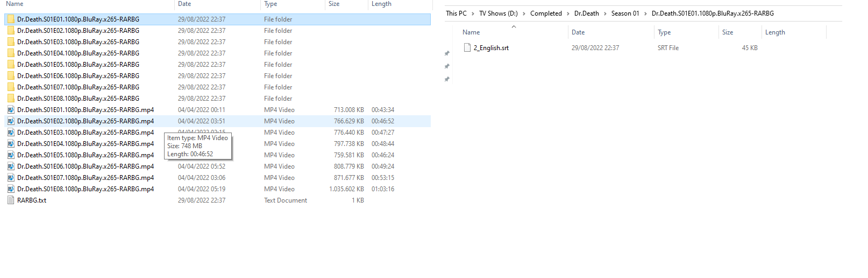Click the 2_English.srt file icon
This screenshot has width=868, height=278.
467,48
